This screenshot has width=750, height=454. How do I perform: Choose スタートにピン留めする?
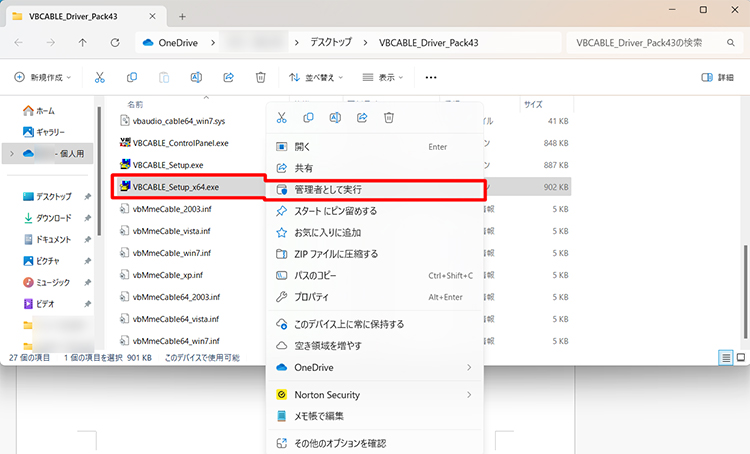375,211
